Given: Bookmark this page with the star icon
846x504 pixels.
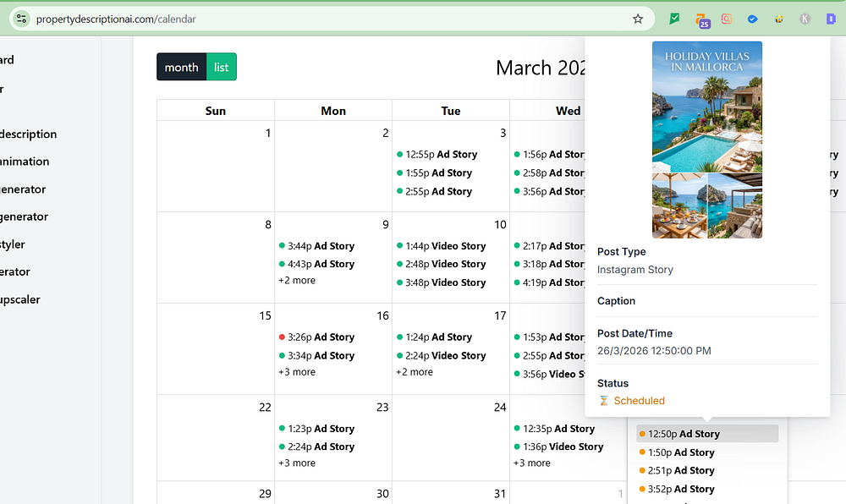Looking at the screenshot, I should tap(638, 19).
